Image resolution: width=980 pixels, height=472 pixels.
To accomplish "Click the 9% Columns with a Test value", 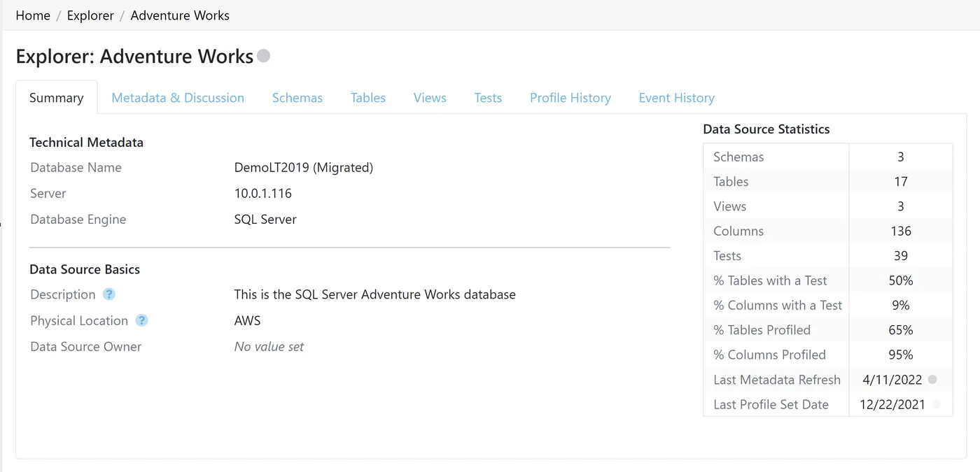I will (x=901, y=305).
